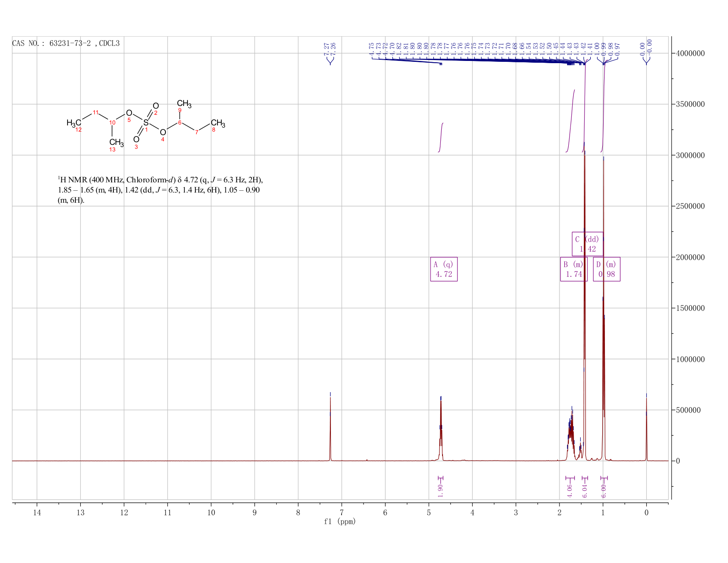
Task: Click the CAS NO. 63231-73-2 header text
Action: [x=66, y=44]
